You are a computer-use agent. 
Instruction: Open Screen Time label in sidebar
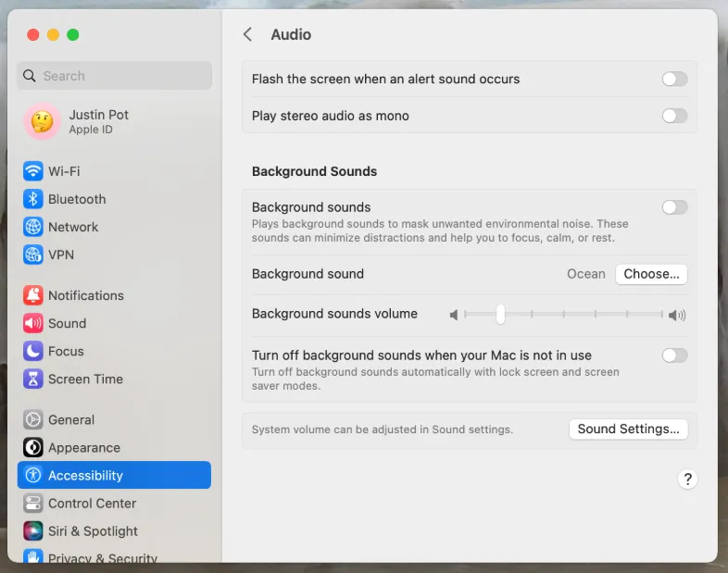tap(85, 379)
